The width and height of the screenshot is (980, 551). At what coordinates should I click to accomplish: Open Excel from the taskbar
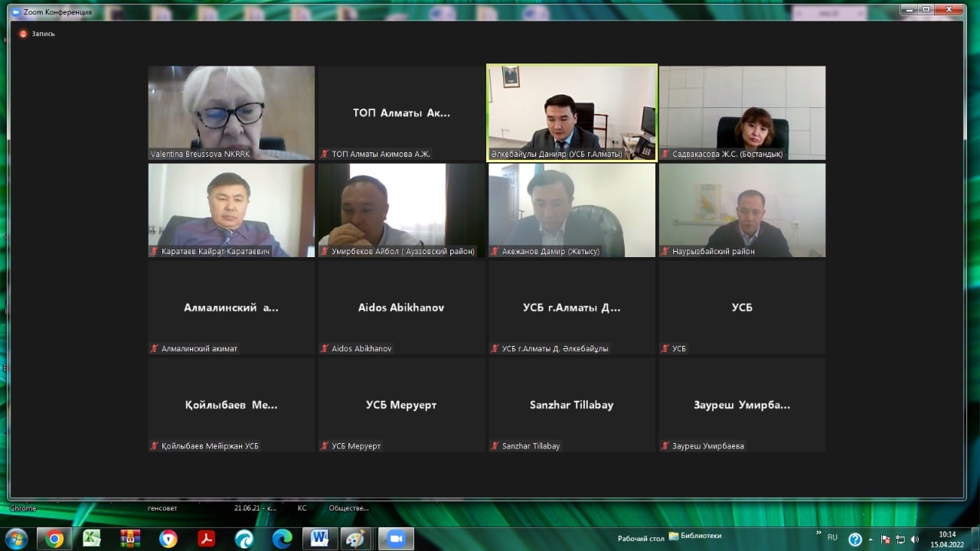[92, 539]
